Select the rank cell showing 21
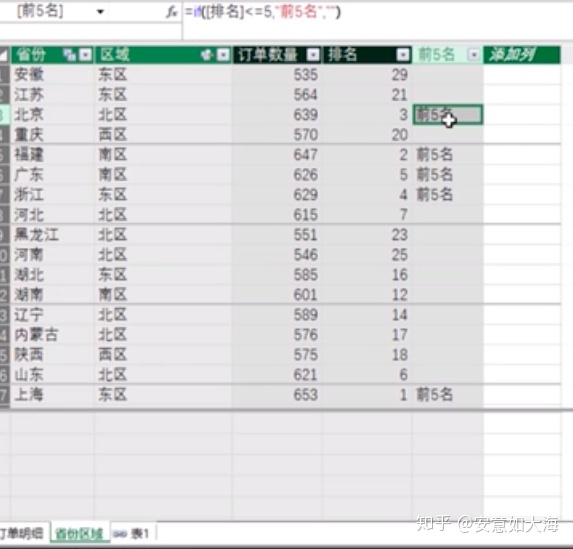Image resolution: width=573 pixels, height=549 pixels. (367, 95)
